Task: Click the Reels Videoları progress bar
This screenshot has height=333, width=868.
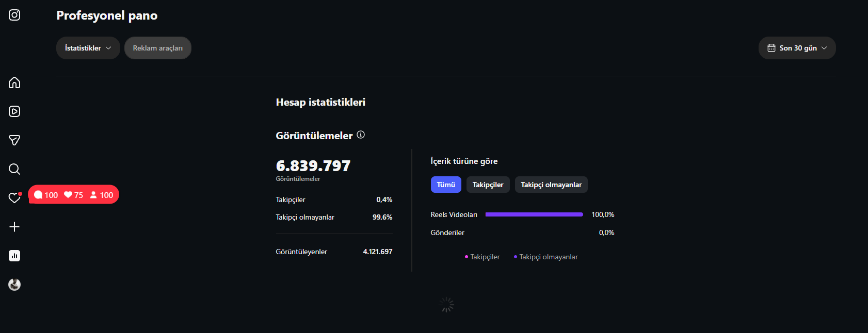Action: point(534,214)
